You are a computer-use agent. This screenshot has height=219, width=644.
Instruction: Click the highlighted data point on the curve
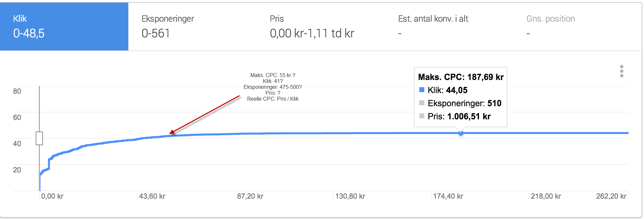coord(461,133)
